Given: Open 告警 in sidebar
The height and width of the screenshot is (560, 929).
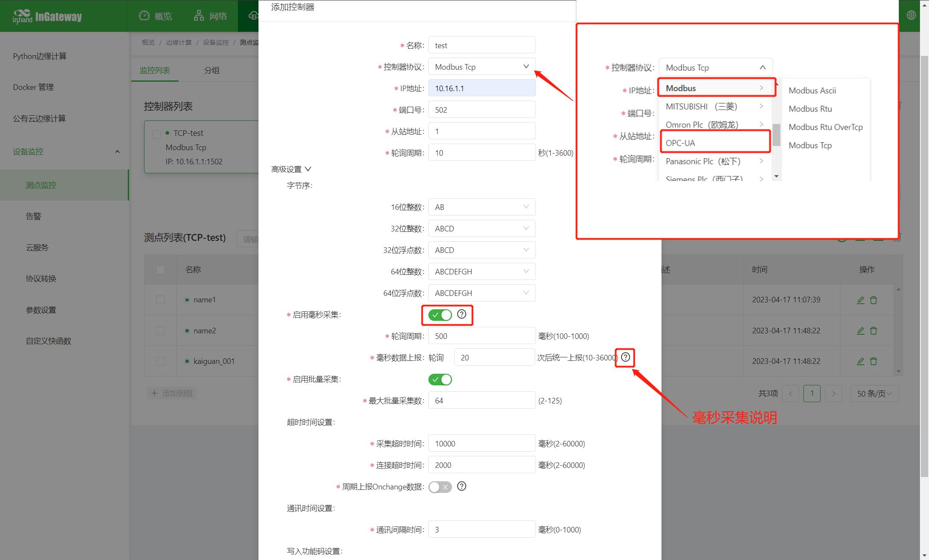Looking at the screenshot, I should [34, 216].
